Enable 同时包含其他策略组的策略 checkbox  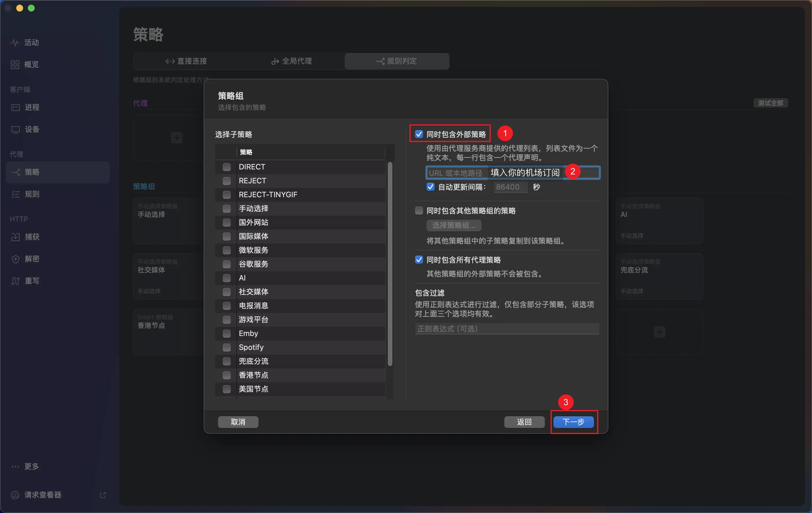pos(419,211)
